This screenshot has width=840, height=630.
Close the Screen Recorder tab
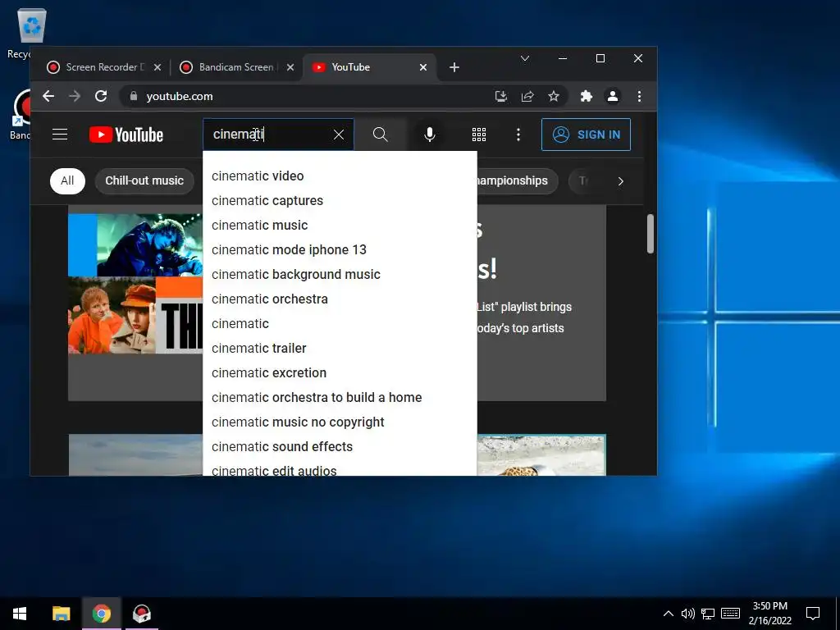pos(157,67)
